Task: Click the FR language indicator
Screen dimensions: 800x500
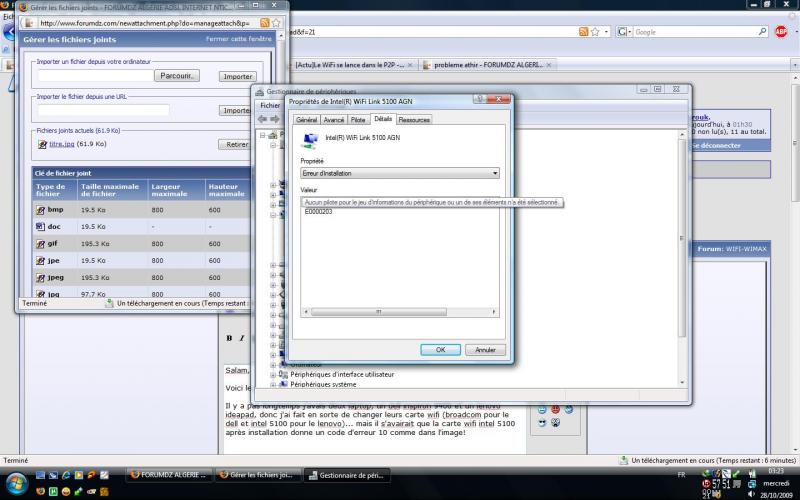Action: pyautogui.click(x=682, y=475)
